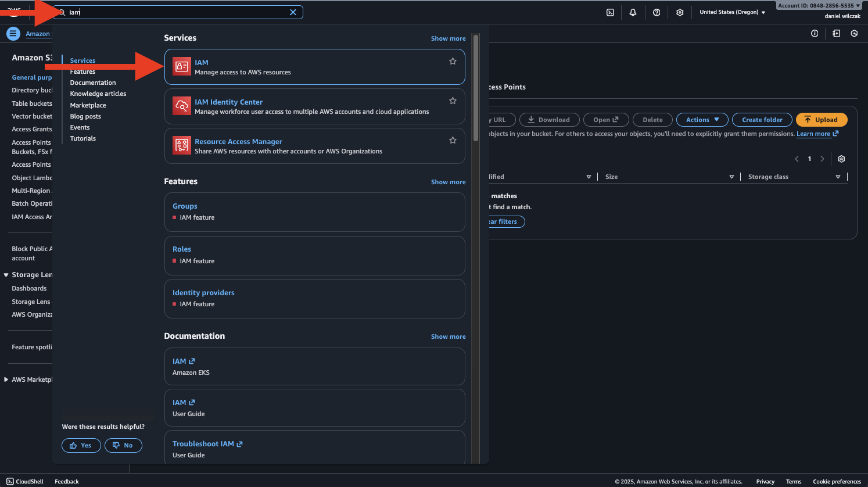Open the United States (Oregon) region dropdown

[x=732, y=12]
